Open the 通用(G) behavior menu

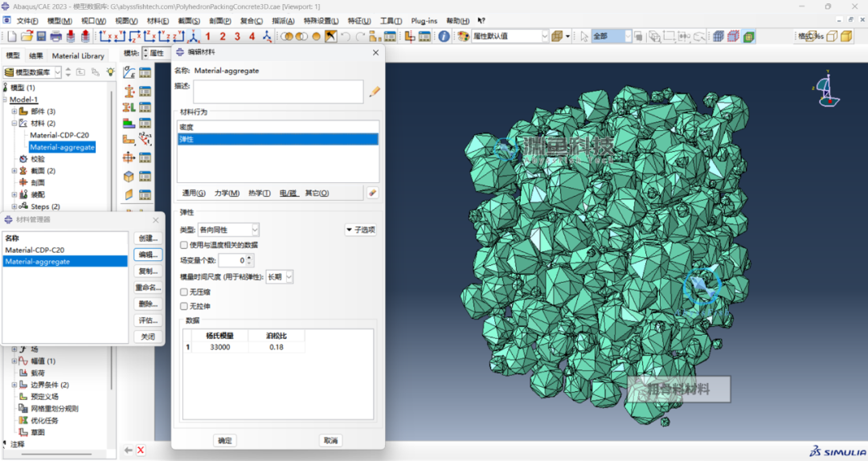coord(194,193)
